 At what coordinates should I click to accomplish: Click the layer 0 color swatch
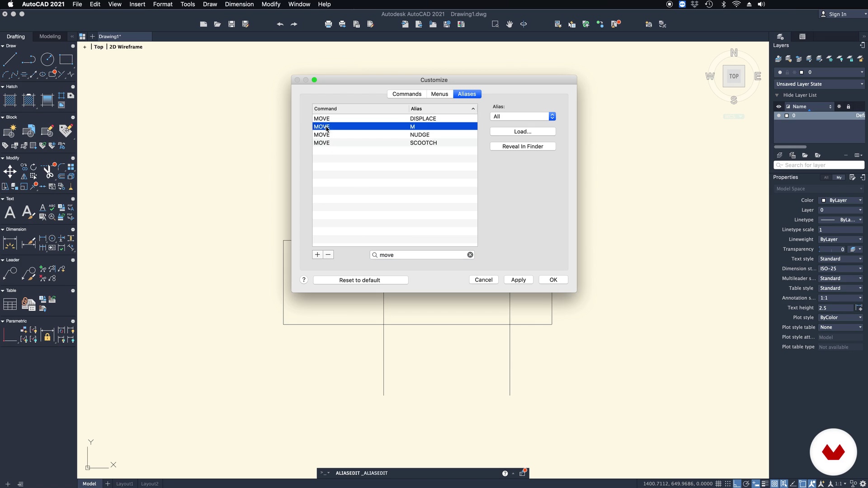pyautogui.click(x=787, y=116)
